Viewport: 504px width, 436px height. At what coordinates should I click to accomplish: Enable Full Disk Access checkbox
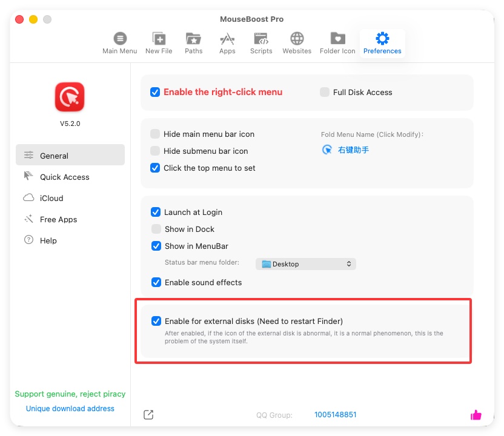pos(325,92)
